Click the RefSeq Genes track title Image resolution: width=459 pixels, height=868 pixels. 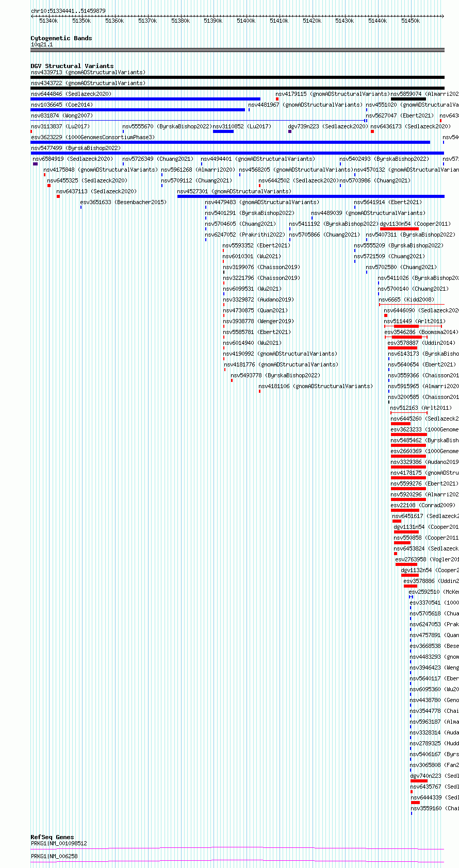point(52,837)
